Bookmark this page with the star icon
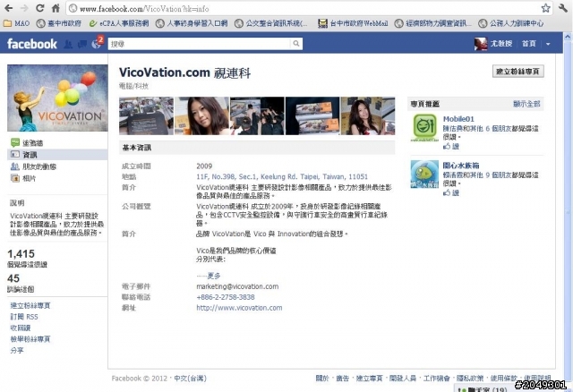 click(545, 8)
